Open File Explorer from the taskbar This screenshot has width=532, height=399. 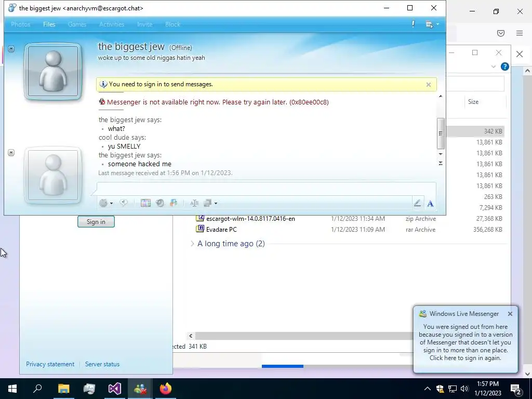pos(63,389)
